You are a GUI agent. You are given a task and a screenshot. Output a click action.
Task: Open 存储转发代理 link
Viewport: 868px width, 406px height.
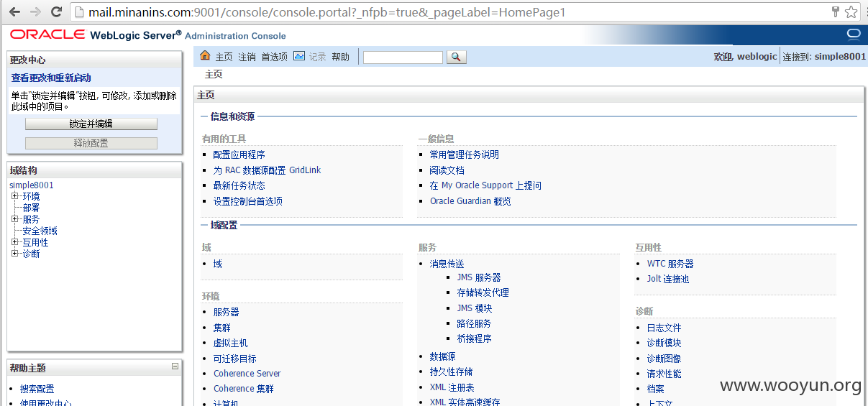(483, 292)
